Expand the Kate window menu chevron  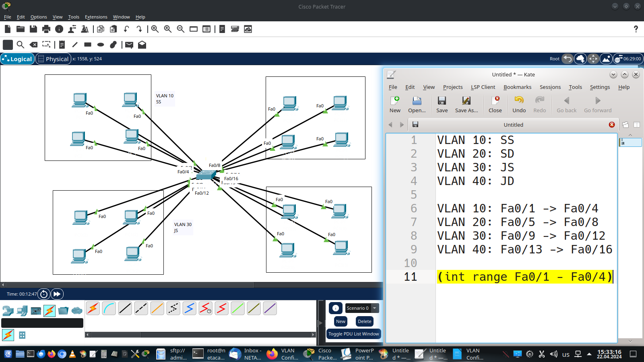pos(613,74)
